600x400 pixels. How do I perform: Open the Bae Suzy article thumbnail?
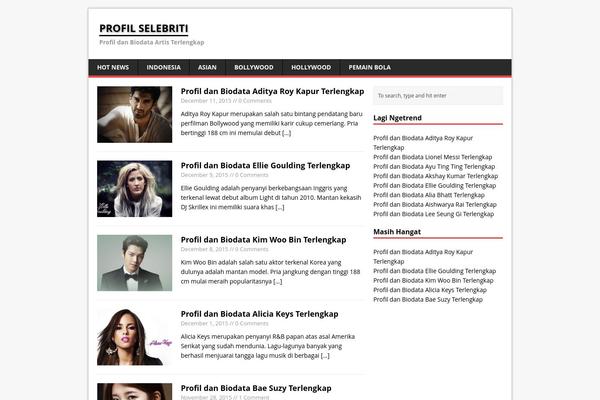coord(134,392)
